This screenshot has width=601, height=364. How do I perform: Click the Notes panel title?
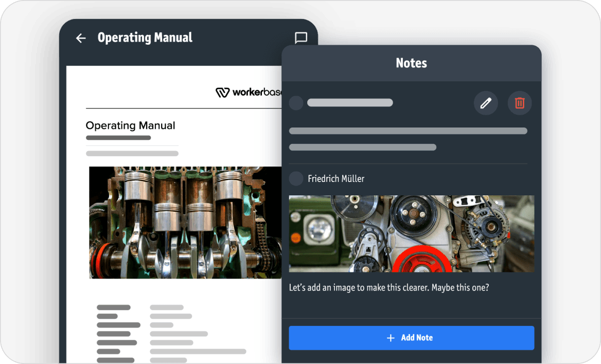411,63
